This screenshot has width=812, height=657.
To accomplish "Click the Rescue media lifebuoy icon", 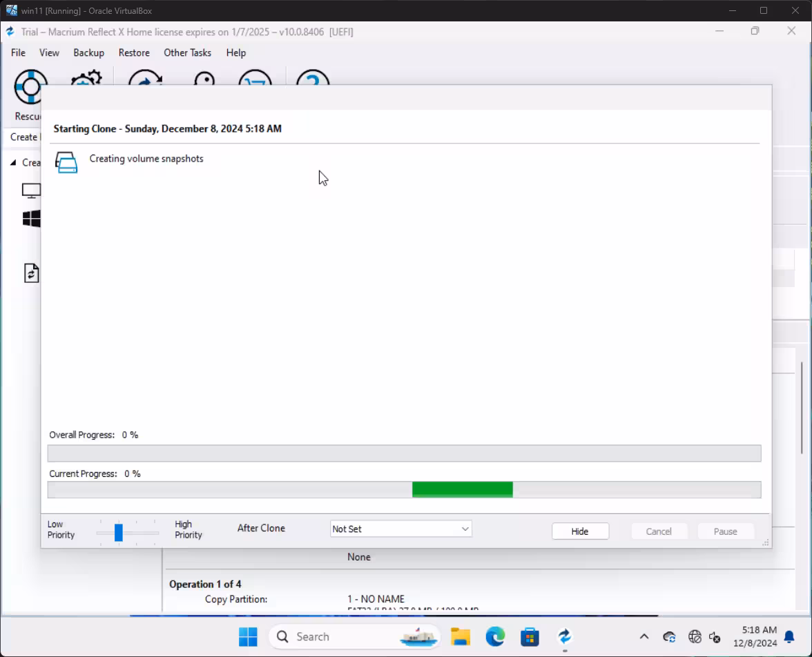I will (x=30, y=86).
